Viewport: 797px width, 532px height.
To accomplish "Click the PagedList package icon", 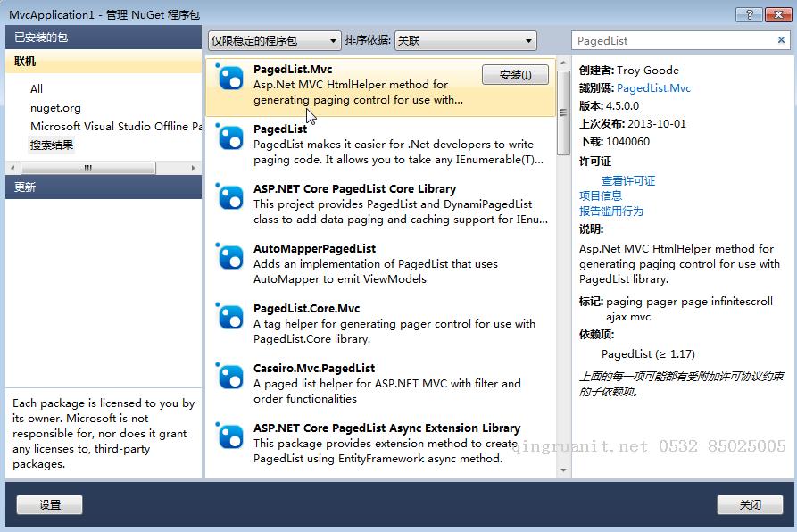I will tap(229, 137).
